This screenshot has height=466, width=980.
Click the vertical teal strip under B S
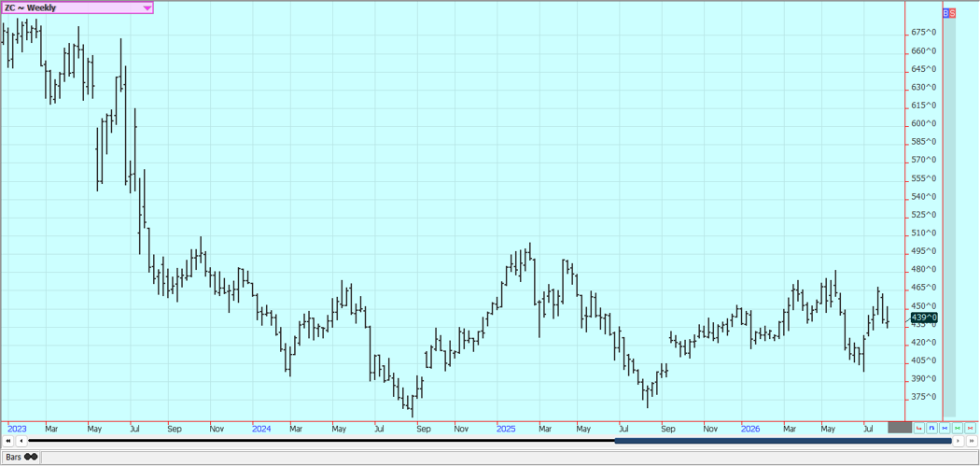pos(949,217)
